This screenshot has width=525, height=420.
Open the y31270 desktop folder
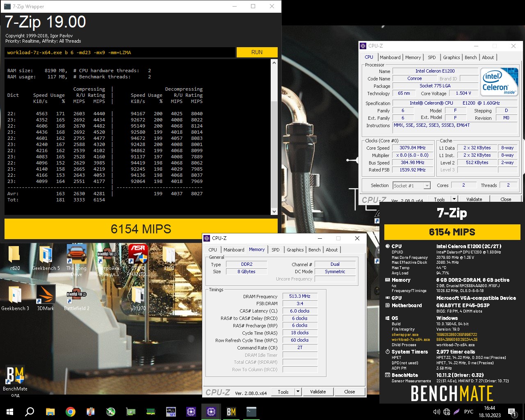pos(138,298)
